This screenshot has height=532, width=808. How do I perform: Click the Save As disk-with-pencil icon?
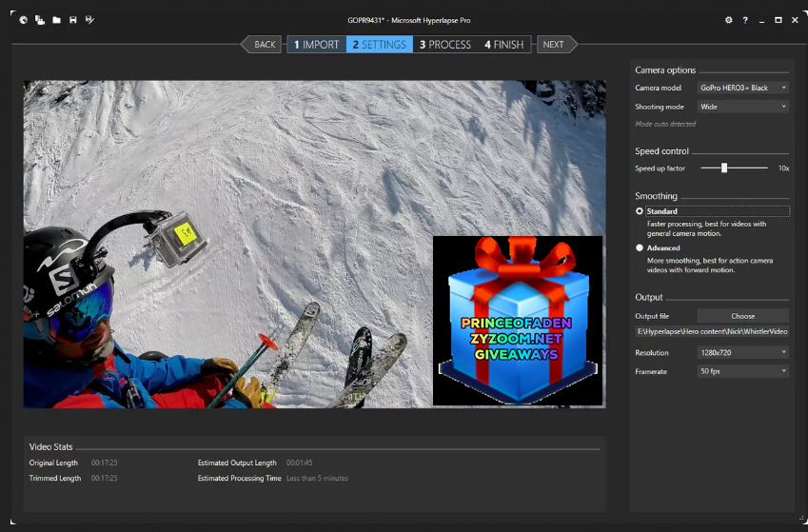(x=89, y=20)
